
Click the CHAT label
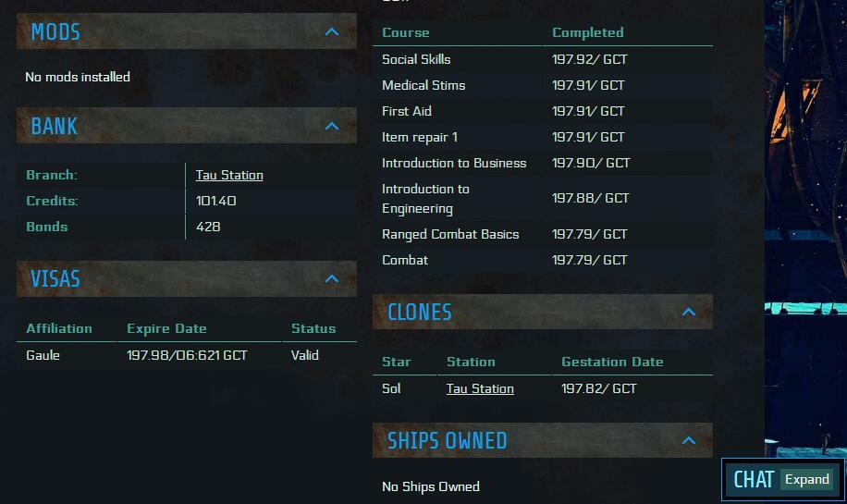point(753,479)
